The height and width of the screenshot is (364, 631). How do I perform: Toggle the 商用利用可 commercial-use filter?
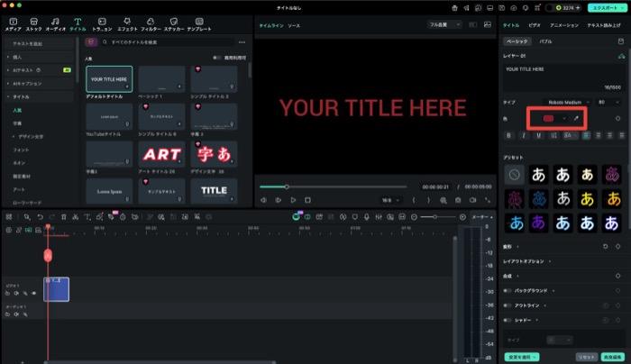point(216,58)
